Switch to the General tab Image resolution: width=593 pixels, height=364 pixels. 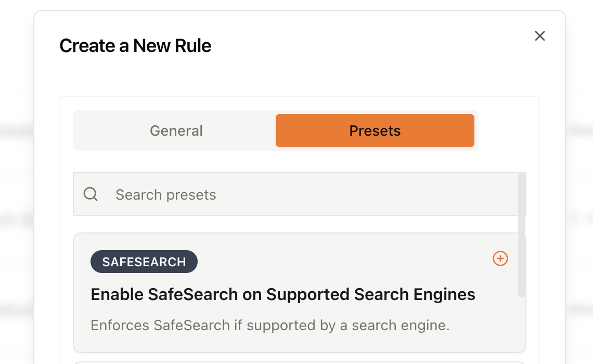point(176,131)
